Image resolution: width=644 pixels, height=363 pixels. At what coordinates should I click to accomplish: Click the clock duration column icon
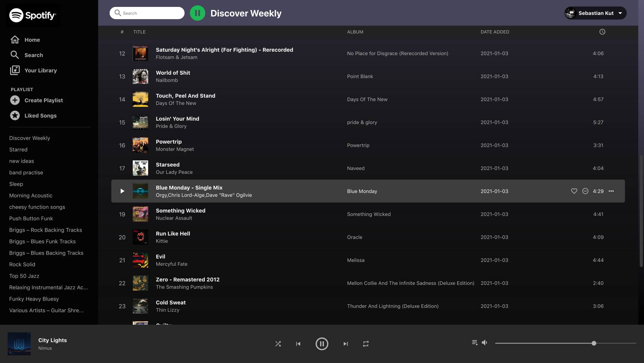[602, 32]
